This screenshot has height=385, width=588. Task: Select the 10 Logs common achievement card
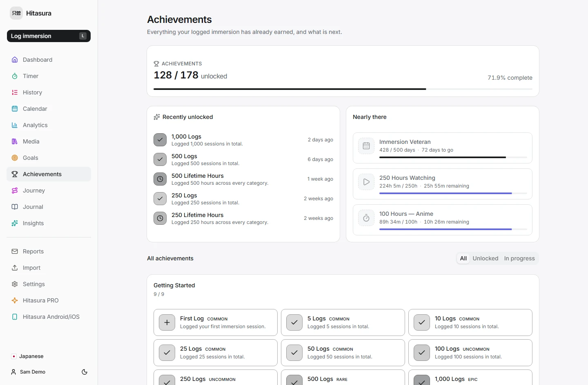point(470,322)
